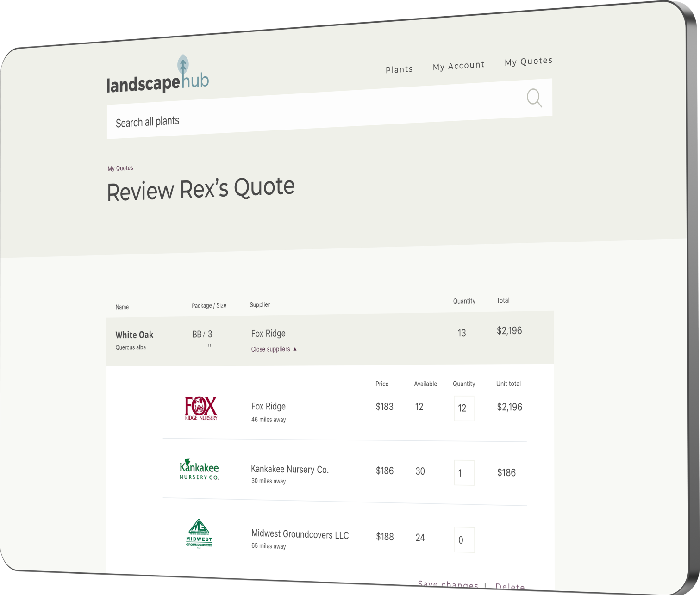Open My Quotes in top navigation

(528, 62)
